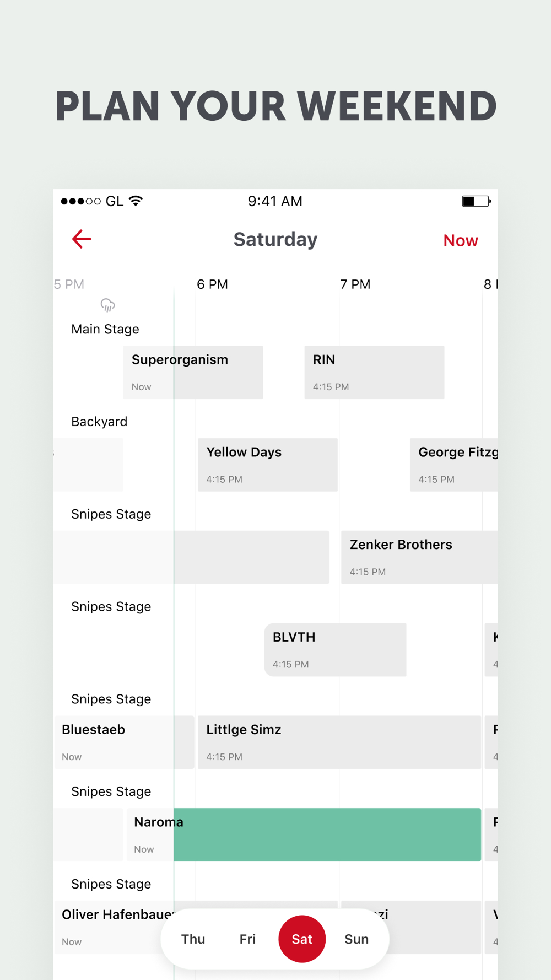Viewport: 551px width, 980px height.
Task: Click the 7 PM timeline marker
Action: click(x=355, y=284)
